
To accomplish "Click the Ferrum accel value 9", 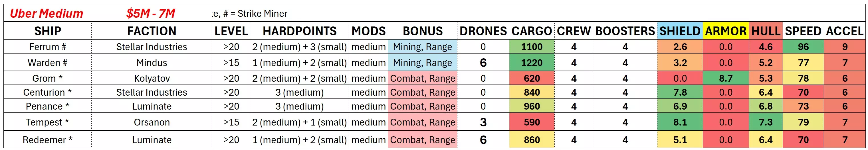I will coord(844,47).
